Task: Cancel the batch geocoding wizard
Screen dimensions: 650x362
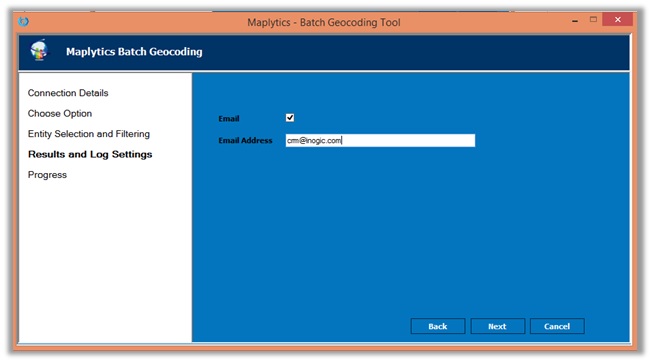Action: pos(557,326)
